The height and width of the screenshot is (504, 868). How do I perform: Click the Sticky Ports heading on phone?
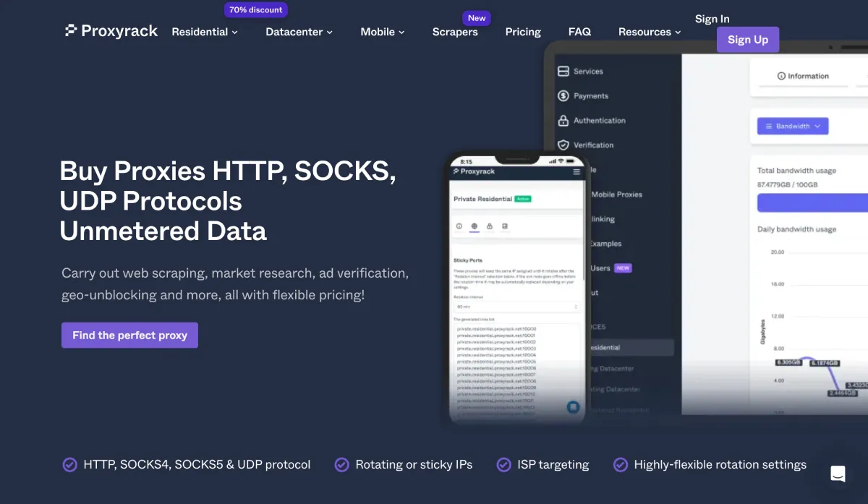[468, 260]
